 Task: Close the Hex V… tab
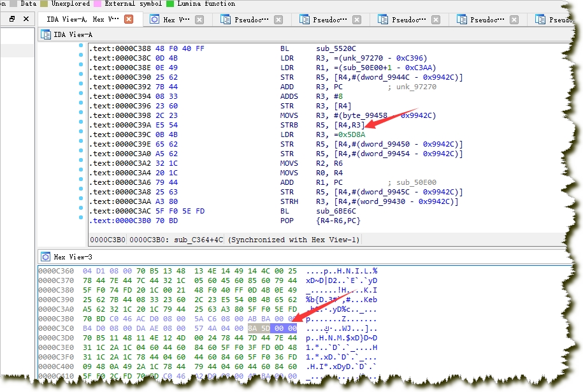[199, 20]
